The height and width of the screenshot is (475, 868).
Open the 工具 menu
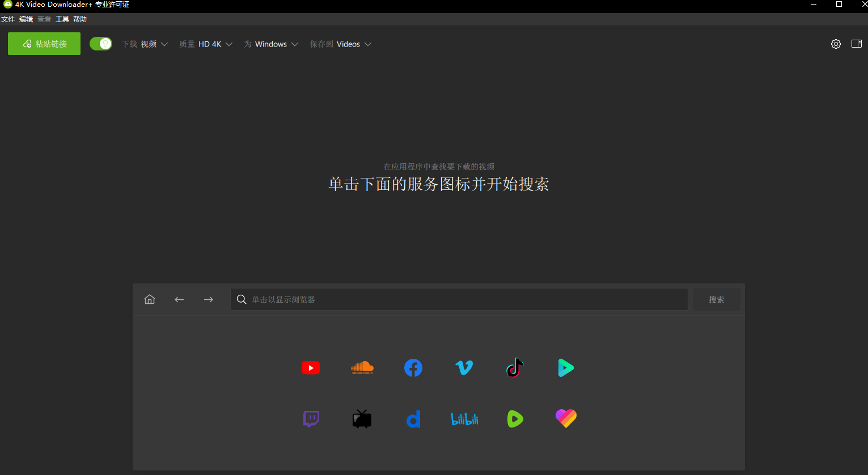click(62, 19)
